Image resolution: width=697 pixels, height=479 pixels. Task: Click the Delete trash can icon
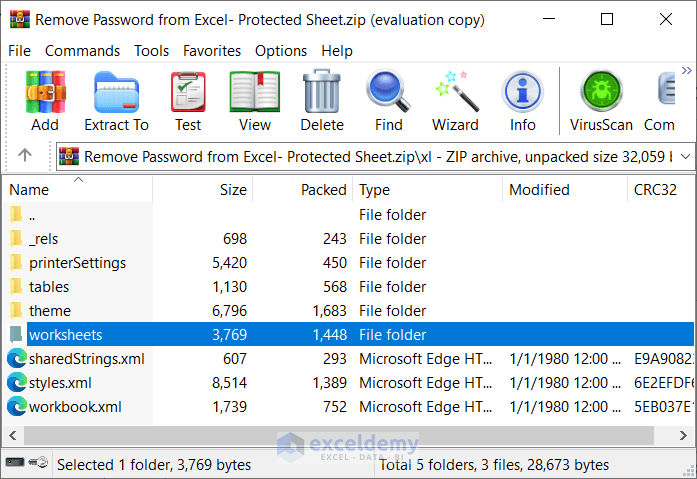point(322,101)
